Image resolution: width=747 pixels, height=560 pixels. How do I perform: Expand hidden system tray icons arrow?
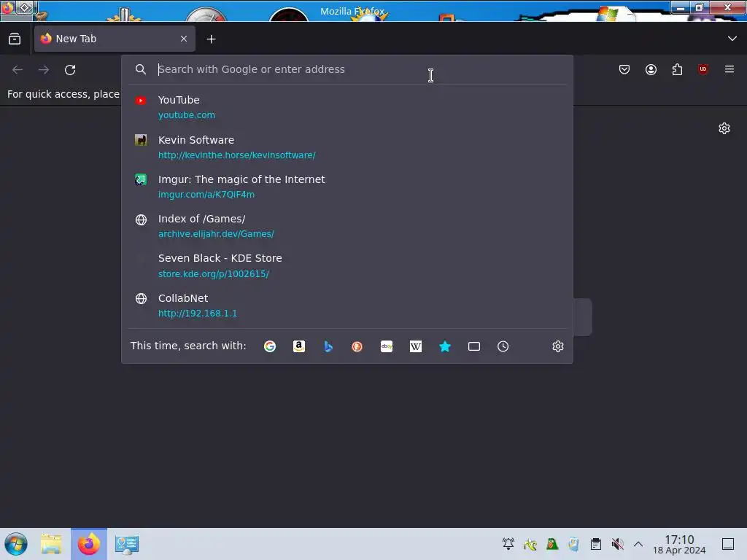pos(638,544)
